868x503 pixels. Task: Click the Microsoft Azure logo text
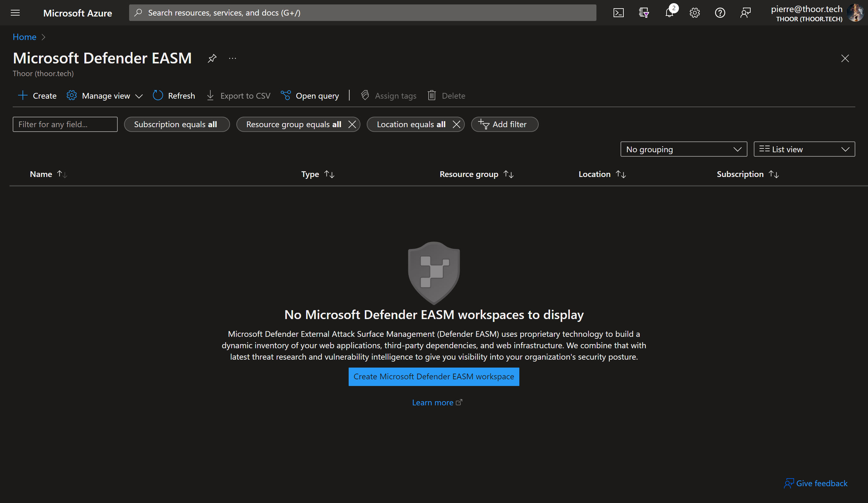(x=77, y=13)
